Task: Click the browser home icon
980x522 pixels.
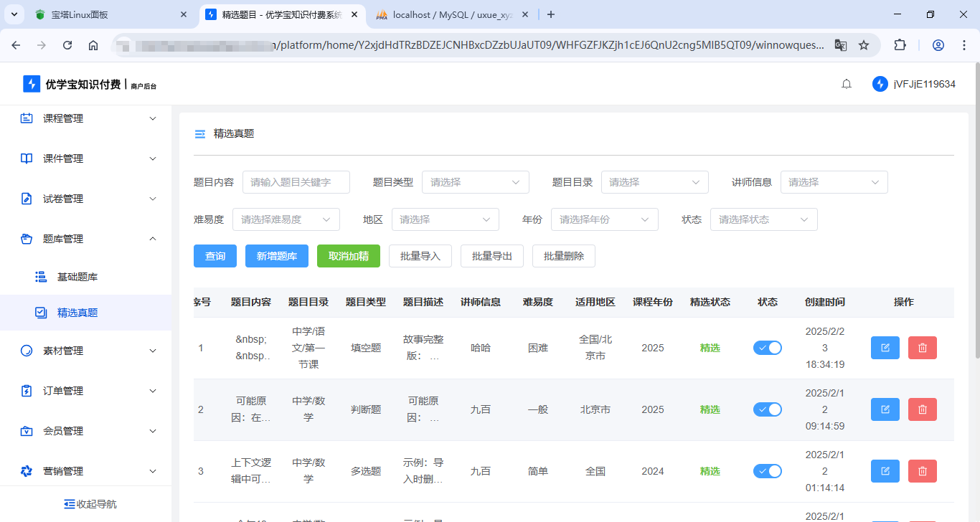Action: (x=93, y=45)
